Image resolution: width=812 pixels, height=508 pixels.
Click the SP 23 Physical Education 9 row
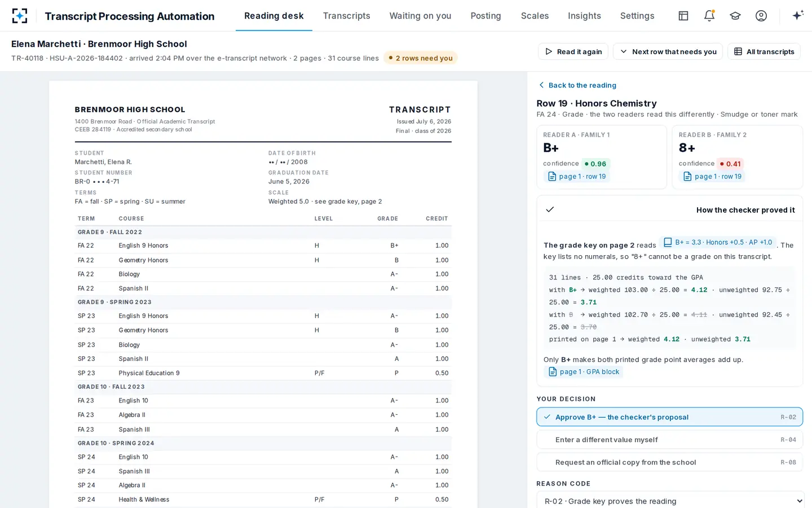pos(263,373)
